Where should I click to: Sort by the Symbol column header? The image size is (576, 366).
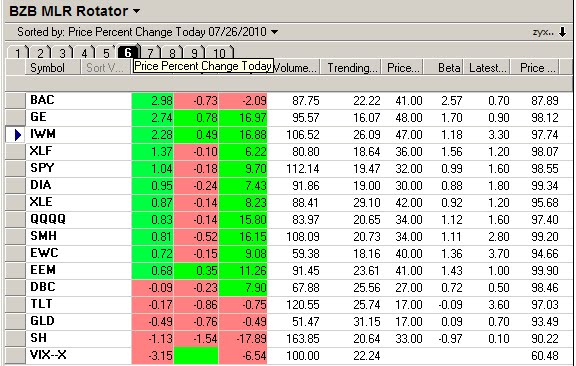(53, 68)
